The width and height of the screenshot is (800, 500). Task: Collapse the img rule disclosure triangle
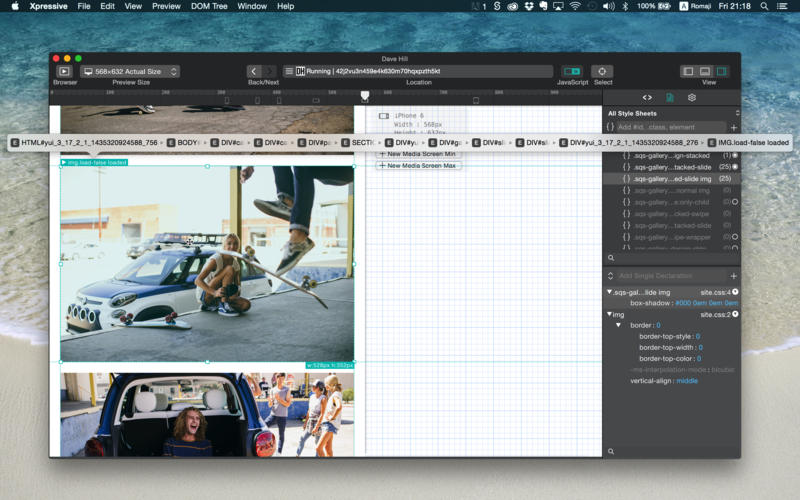pyautogui.click(x=610, y=314)
